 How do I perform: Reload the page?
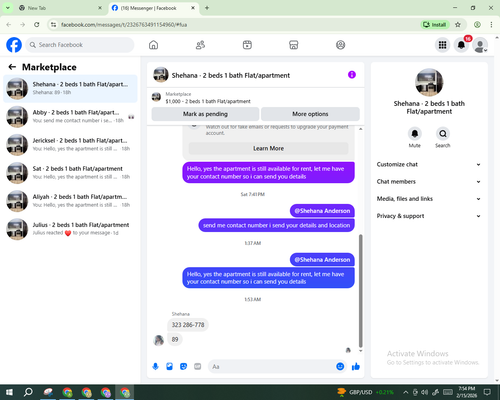coord(37,25)
